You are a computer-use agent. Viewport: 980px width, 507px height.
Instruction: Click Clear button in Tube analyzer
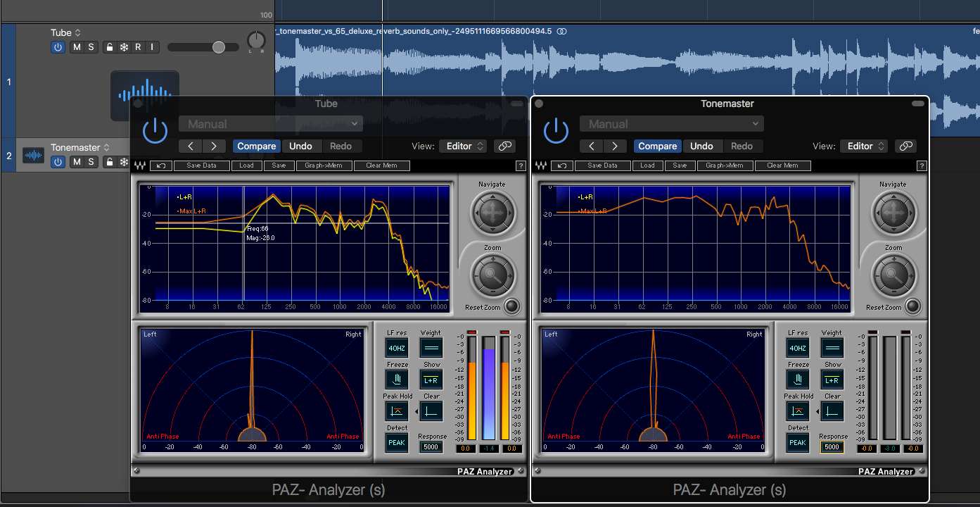point(431,411)
